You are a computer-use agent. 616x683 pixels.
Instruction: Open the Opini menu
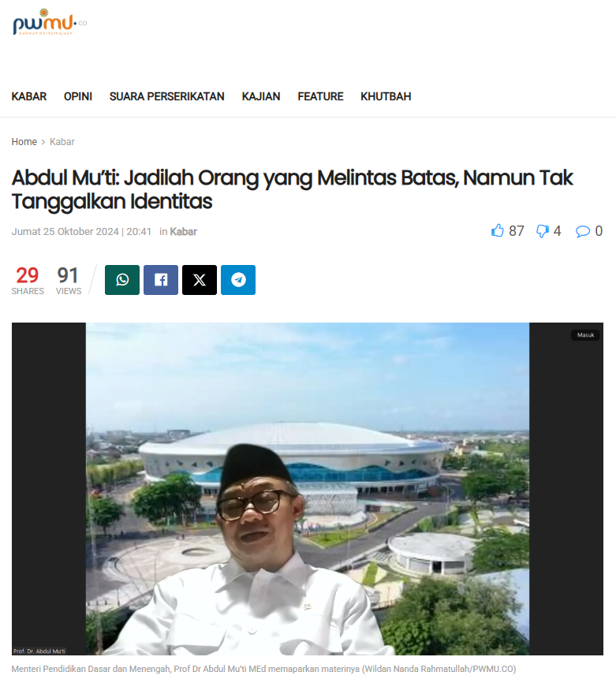tap(78, 96)
